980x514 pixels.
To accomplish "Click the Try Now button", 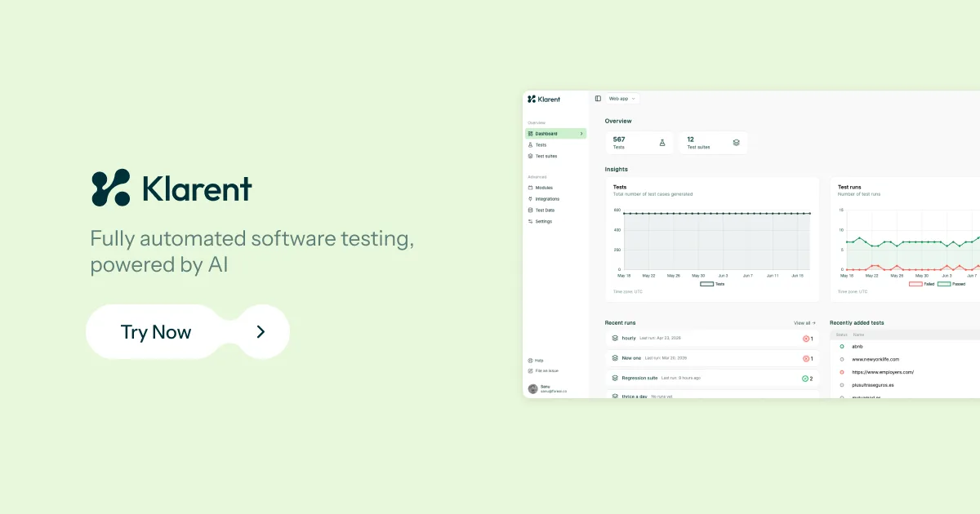I will [188, 332].
